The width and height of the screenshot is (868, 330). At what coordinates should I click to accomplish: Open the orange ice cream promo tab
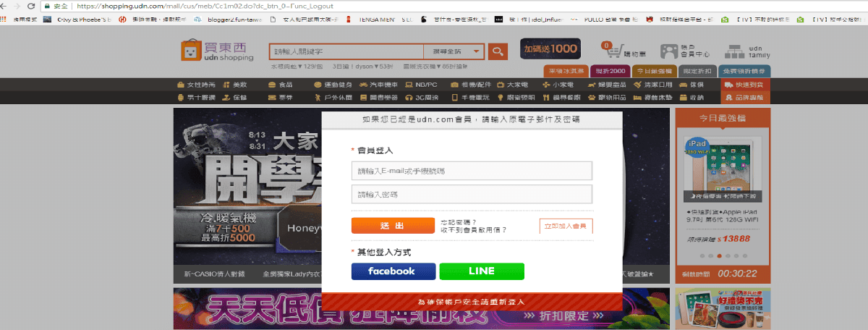pyautogui.click(x=566, y=71)
